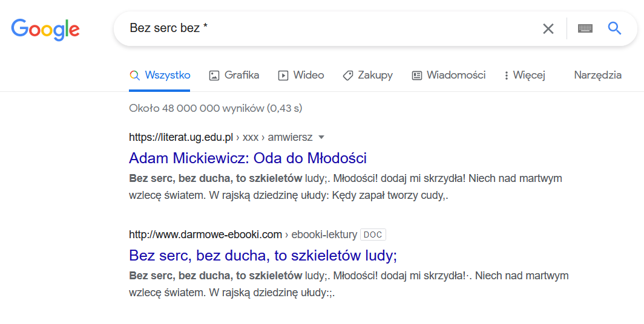
Task: Run search with the blue magnifier icon
Action: point(614,28)
